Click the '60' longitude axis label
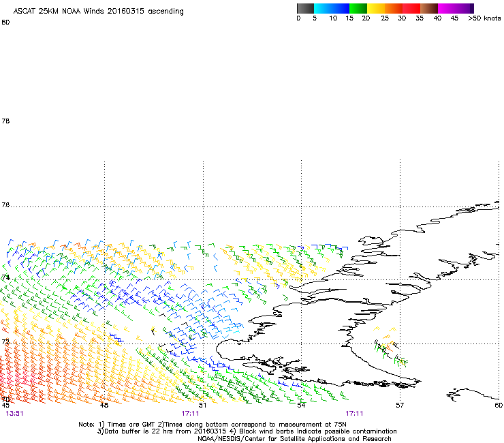The height and width of the screenshot is (443, 504). click(499, 405)
